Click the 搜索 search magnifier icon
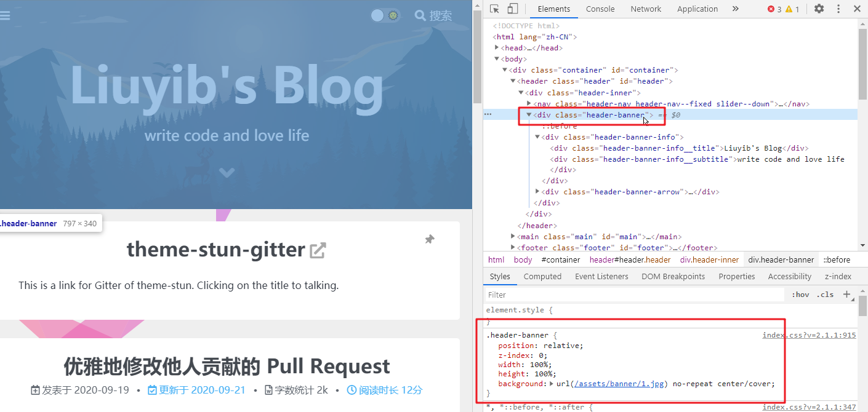 pos(419,15)
